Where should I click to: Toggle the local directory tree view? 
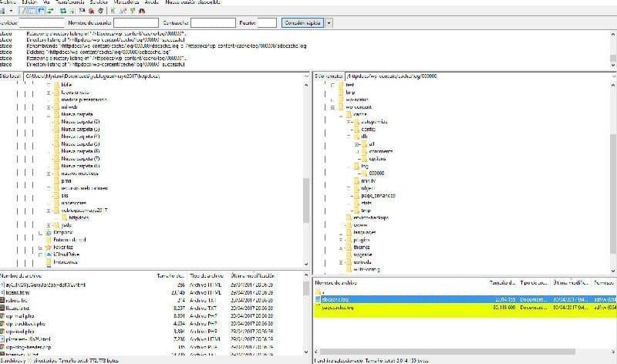pyautogui.click(x=32, y=11)
